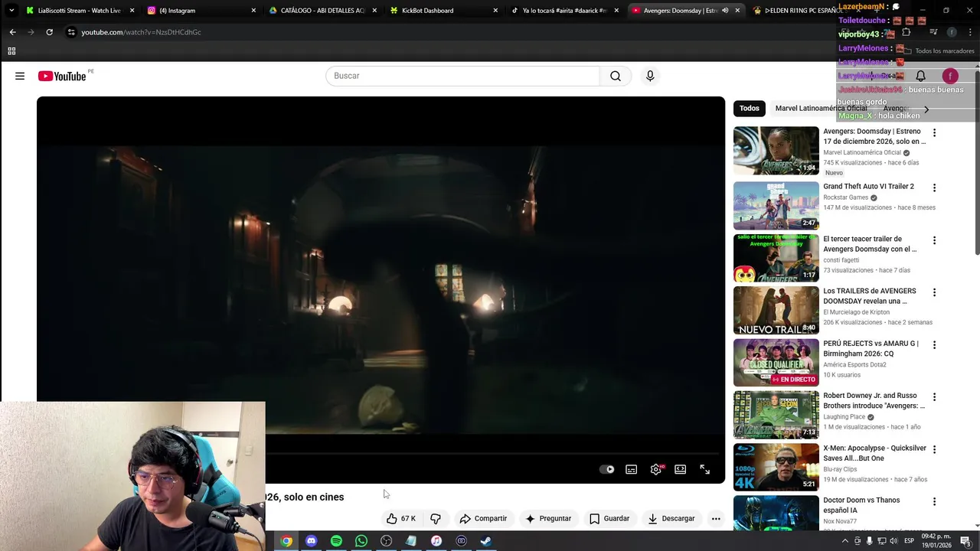Open options for Los TRAILERS de AVENGERS suggestion

click(x=934, y=292)
